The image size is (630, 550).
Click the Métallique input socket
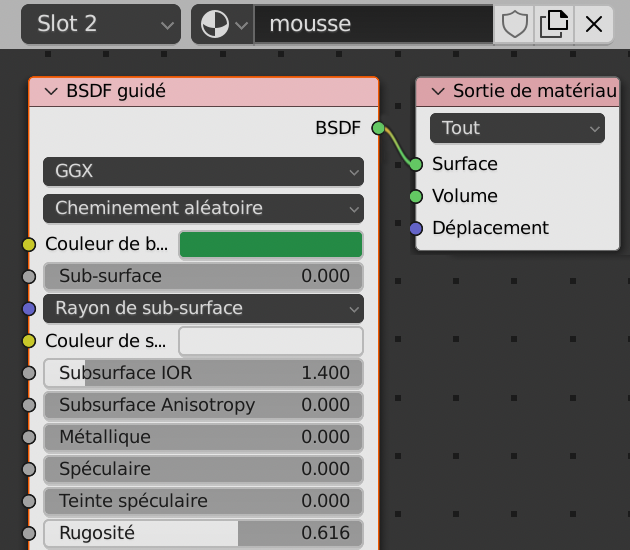pos(29,437)
